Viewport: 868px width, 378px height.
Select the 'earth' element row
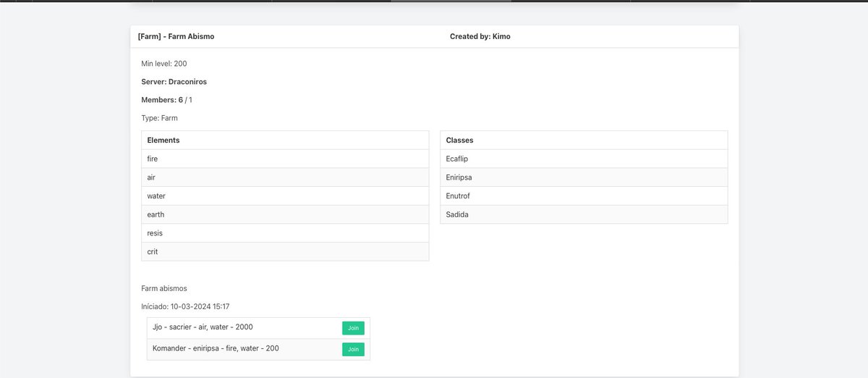(x=285, y=214)
